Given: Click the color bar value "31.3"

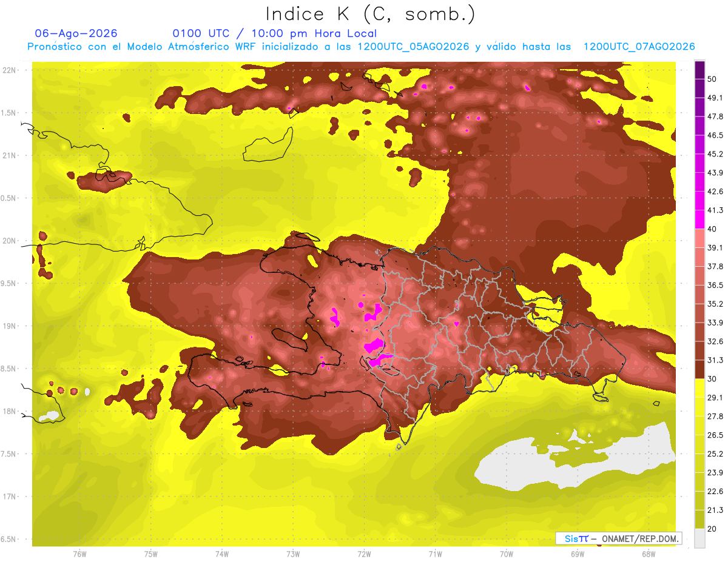Looking at the screenshot, I should [715, 360].
